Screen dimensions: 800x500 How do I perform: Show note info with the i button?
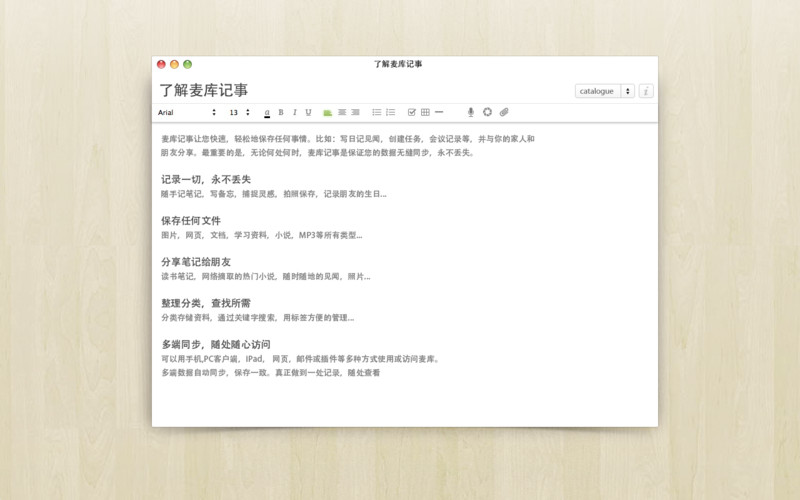pyautogui.click(x=646, y=91)
